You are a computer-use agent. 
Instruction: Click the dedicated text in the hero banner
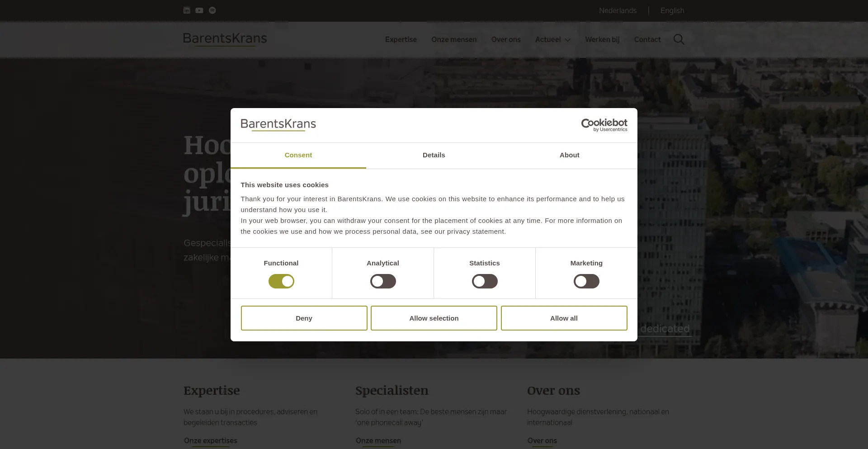click(x=665, y=329)
